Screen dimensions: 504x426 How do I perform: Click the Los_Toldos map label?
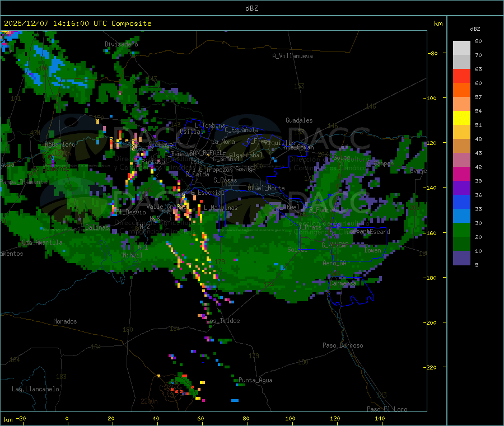coord(223,321)
